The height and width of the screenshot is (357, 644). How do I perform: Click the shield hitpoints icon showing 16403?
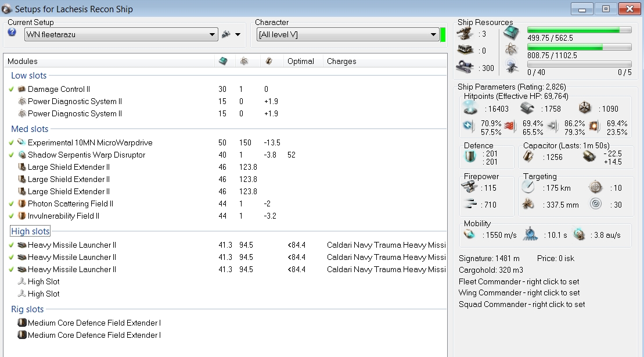[469, 108]
